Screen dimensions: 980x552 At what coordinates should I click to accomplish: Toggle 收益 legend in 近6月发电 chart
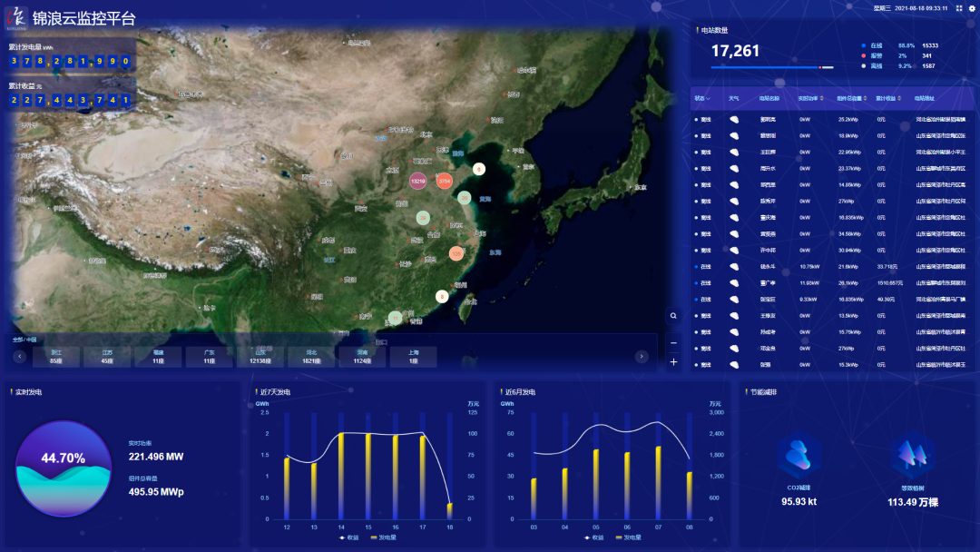click(x=593, y=537)
